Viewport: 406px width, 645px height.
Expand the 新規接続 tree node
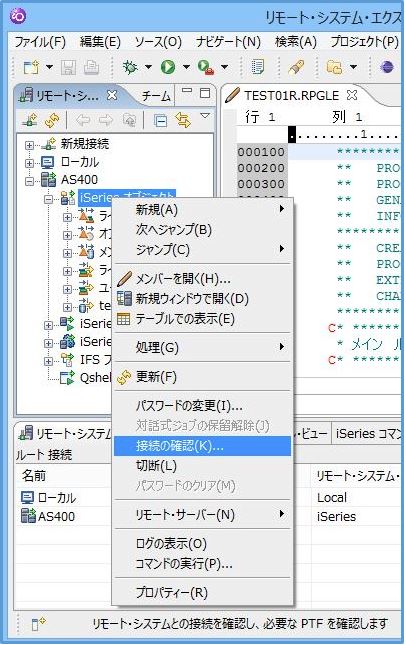29,145
